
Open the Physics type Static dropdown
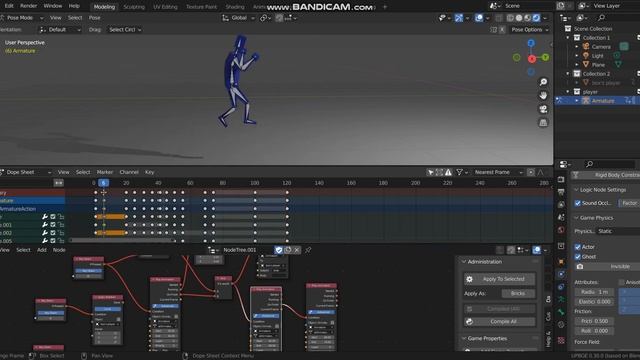click(x=618, y=231)
